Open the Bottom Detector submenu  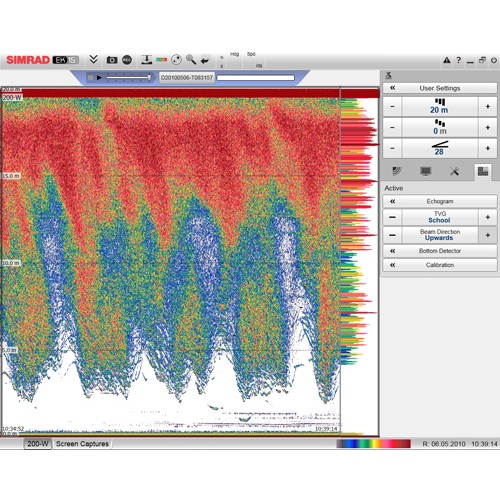[440, 251]
